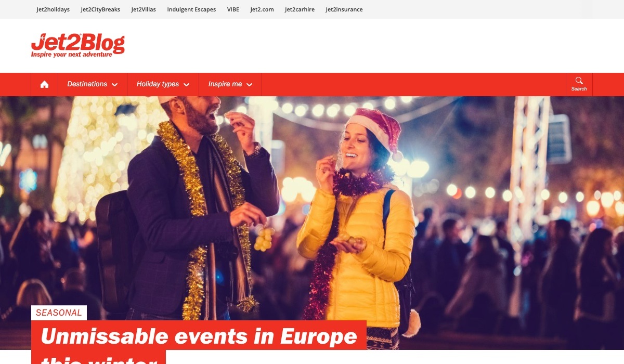Screen dimensions: 624x364
Task: Expand the Holiday types dropdown menu
Action: point(163,84)
